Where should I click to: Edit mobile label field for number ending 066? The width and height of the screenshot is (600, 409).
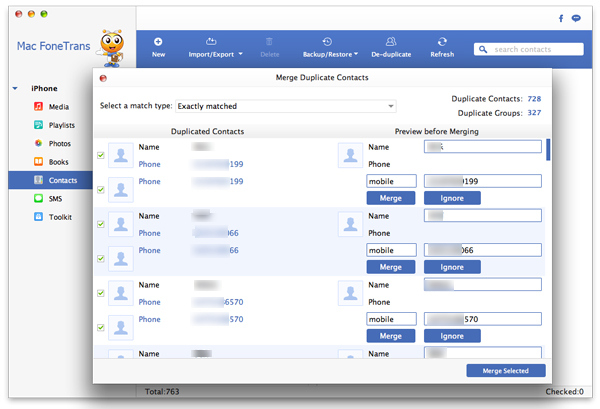(x=391, y=250)
